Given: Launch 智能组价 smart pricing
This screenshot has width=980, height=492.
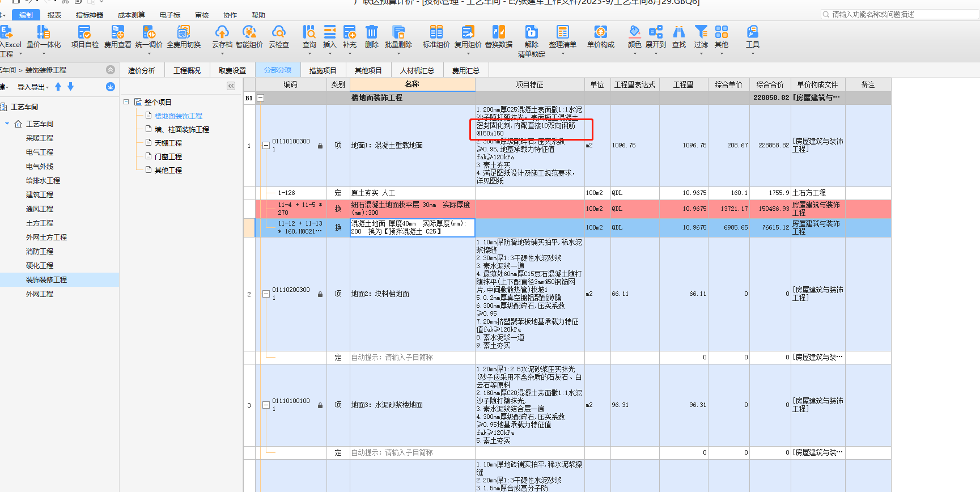Looking at the screenshot, I should (x=249, y=36).
